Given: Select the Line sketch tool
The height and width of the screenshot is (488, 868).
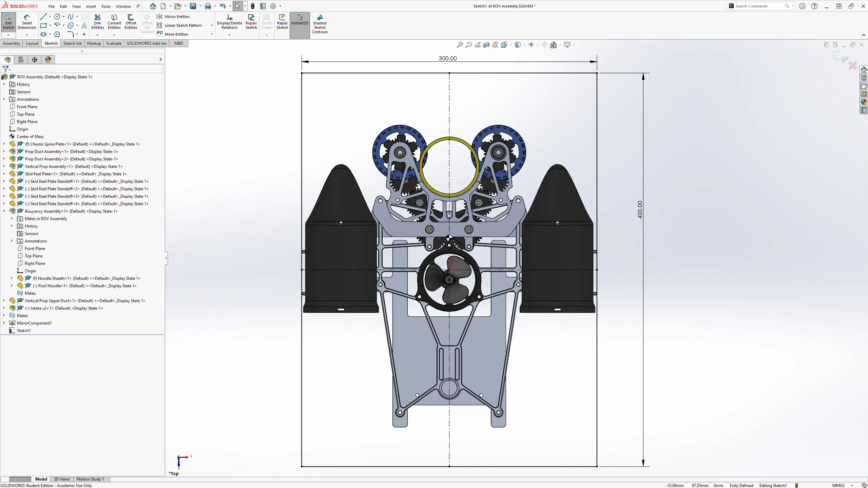Looking at the screenshot, I should click(43, 17).
